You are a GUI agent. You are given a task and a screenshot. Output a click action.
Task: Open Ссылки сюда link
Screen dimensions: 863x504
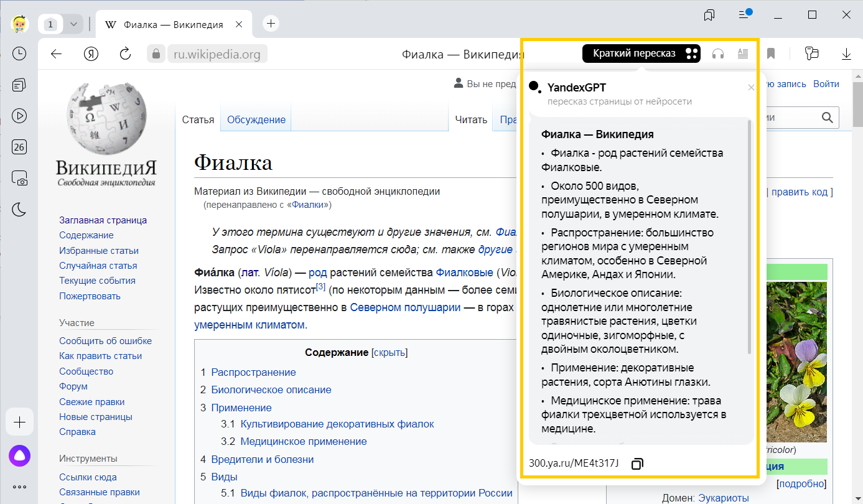88,477
